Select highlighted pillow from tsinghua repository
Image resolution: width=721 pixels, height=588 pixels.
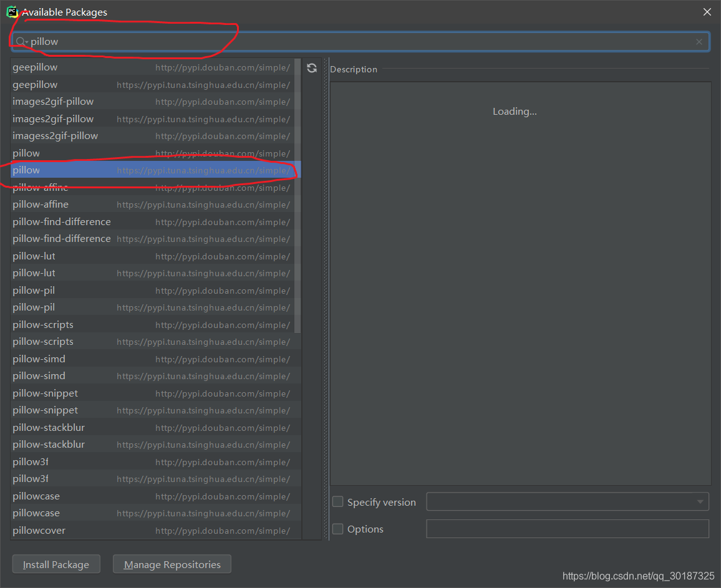(153, 170)
